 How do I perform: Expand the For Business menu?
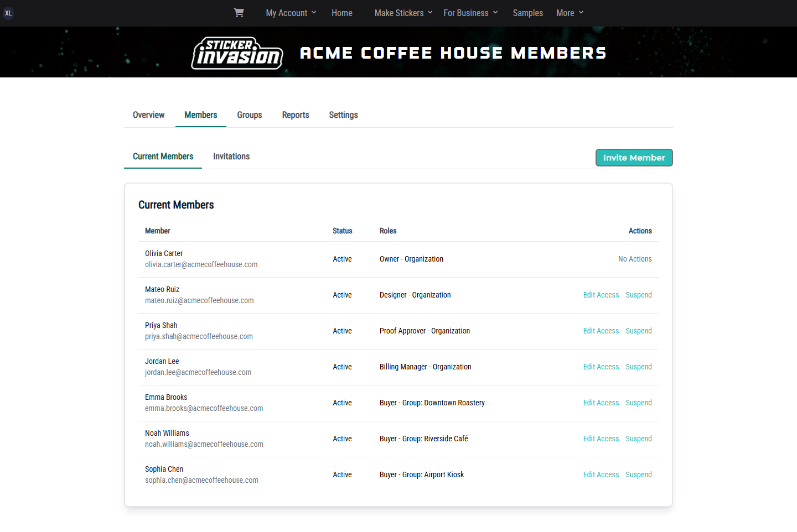point(471,13)
